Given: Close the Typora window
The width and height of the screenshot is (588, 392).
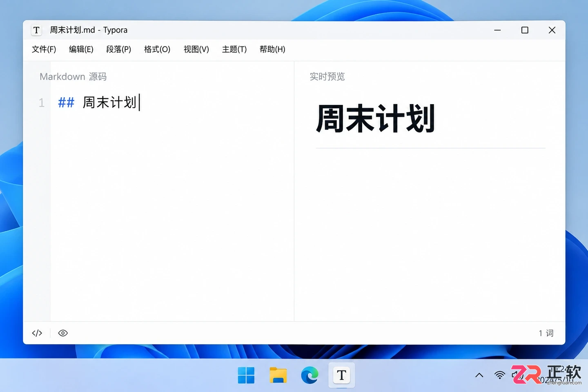Looking at the screenshot, I should click(x=552, y=30).
